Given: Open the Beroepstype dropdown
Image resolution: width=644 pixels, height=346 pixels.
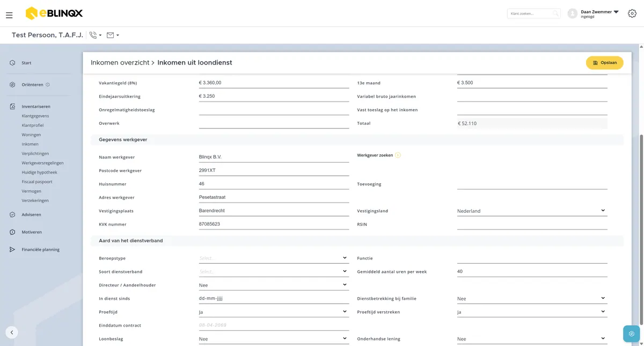Looking at the screenshot, I should click(274, 258).
